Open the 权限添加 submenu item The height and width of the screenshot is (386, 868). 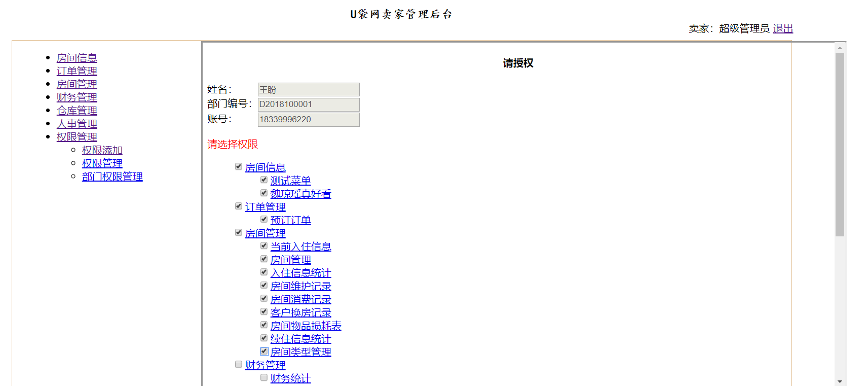click(x=102, y=150)
